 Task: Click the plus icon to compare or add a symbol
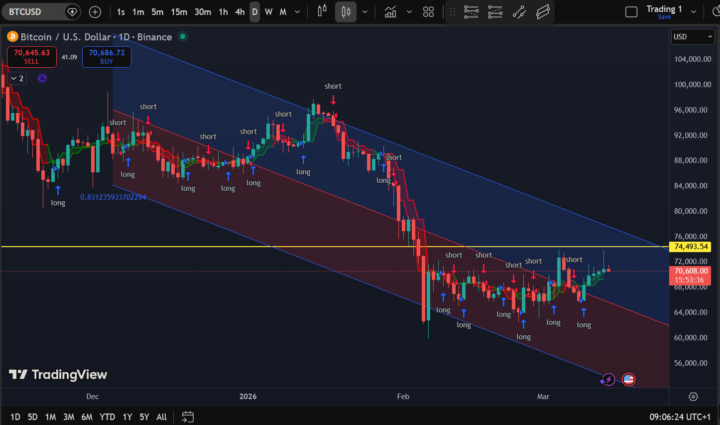click(x=95, y=12)
